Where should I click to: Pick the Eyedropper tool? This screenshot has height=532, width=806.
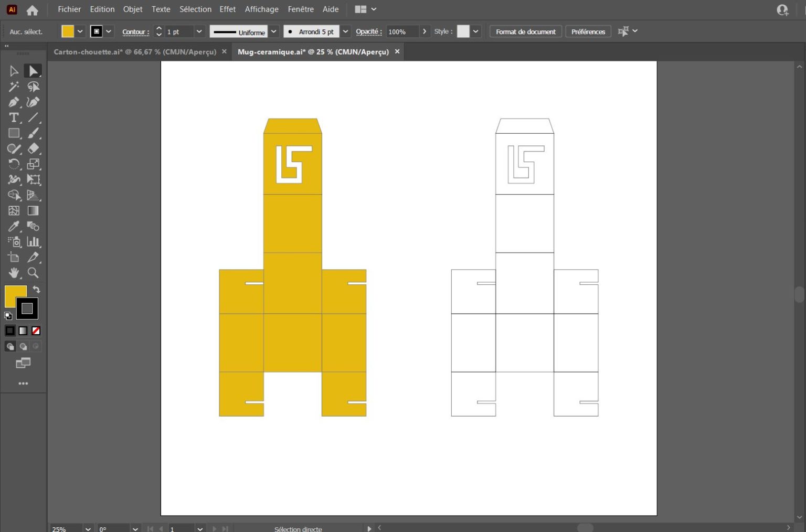[x=14, y=226]
